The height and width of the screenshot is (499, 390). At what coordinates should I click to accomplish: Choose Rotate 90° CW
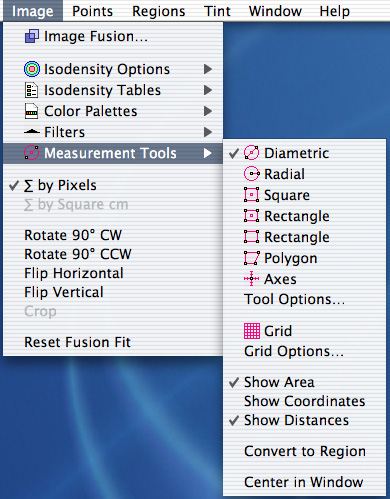[113, 235]
